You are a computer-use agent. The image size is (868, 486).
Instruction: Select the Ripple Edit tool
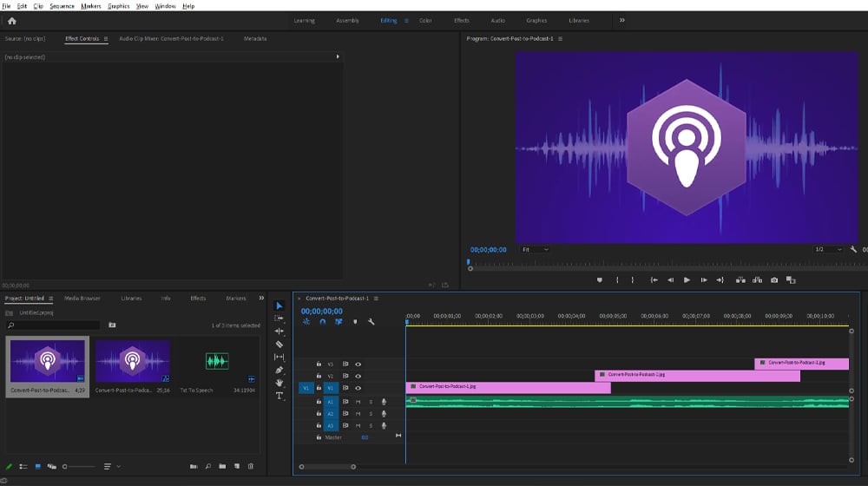[279, 331]
